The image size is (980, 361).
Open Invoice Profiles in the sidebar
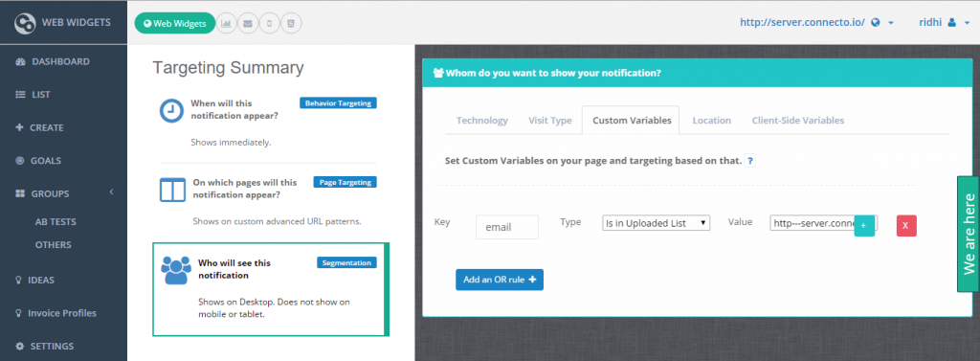[63, 313]
